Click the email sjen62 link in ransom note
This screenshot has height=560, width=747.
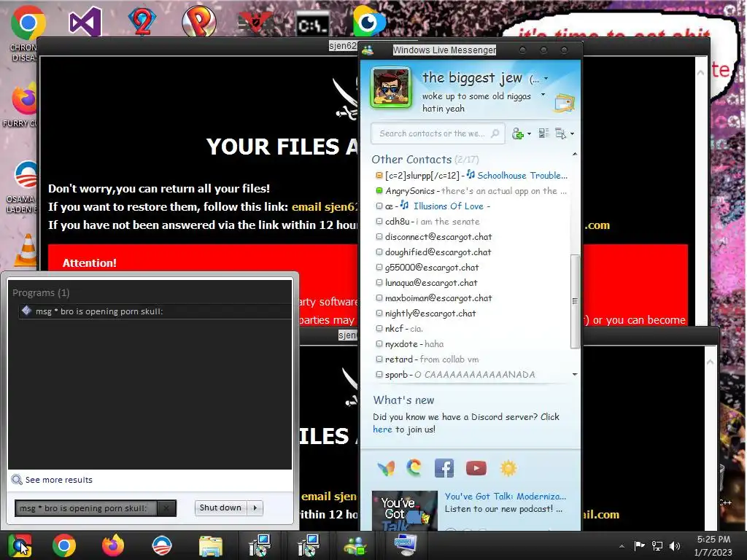324,206
